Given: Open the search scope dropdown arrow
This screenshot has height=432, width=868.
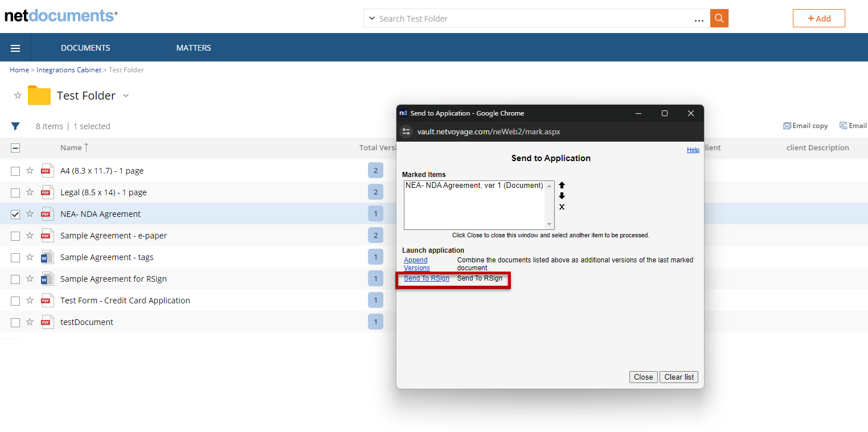Looking at the screenshot, I should click(x=371, y=18).
